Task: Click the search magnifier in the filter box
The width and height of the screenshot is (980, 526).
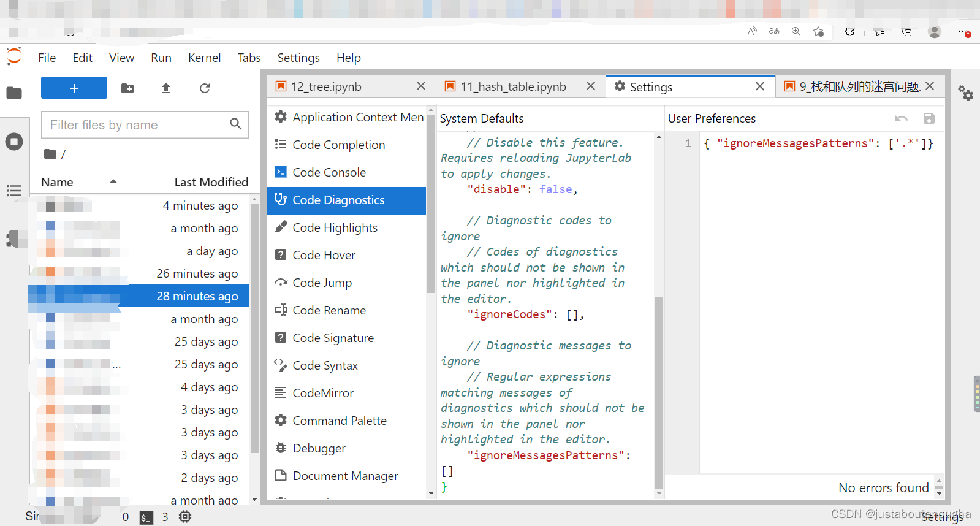Action: point(236,124)
